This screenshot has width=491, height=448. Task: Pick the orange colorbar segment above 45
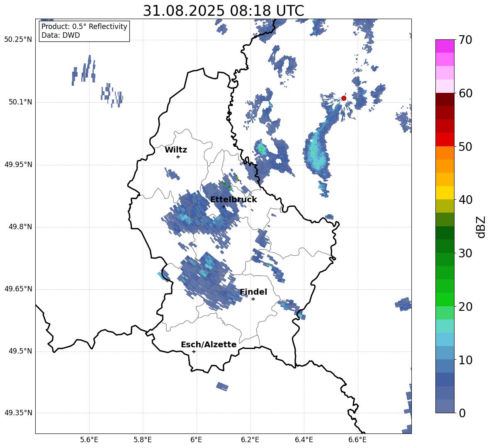pyautogui.click(x=445, y=153)
